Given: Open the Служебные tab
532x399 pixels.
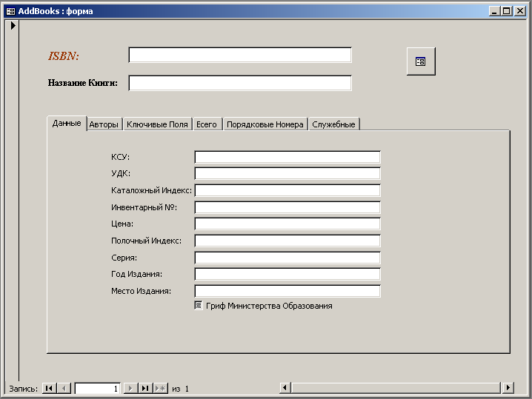Looking at the screenshot, I should (x=333, y=124).
